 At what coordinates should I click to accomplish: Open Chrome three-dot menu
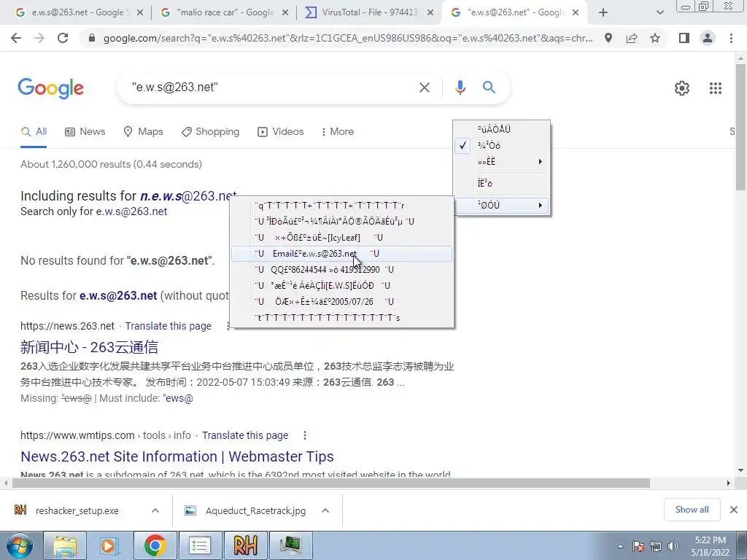pos(731,38)
